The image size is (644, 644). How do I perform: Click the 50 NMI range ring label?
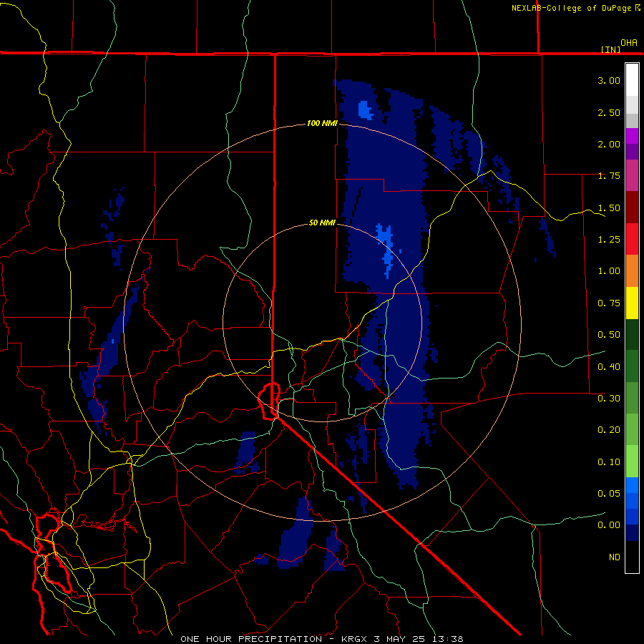coord(322,223)
